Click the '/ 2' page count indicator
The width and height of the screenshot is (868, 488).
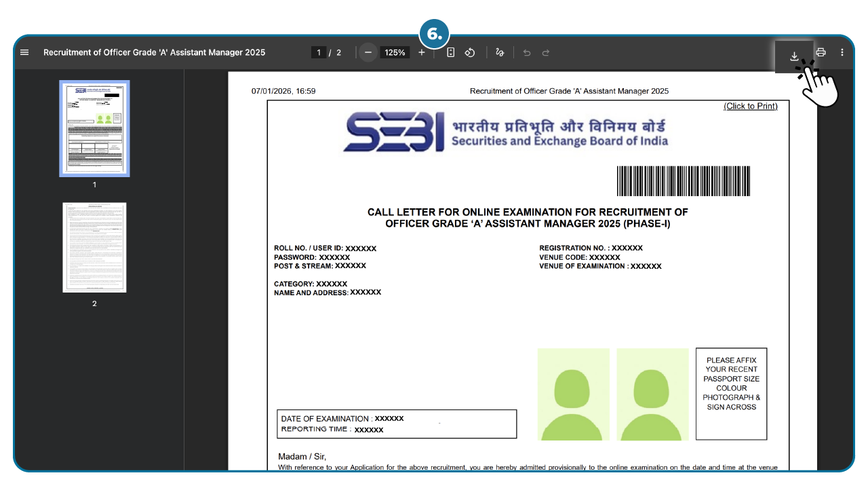coord(334,52)
